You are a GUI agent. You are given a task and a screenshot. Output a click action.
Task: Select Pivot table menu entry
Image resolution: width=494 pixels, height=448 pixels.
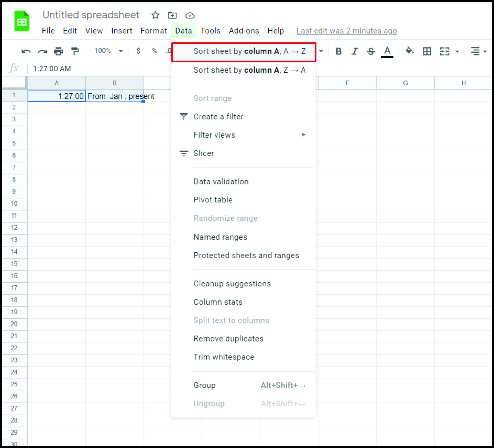pos(213,200)
